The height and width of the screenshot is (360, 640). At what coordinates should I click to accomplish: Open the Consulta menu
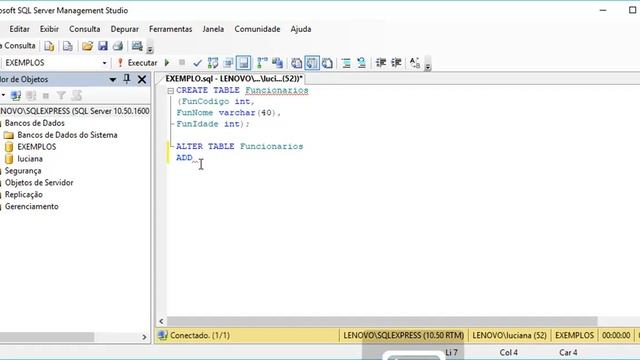(x=84, y=29)
